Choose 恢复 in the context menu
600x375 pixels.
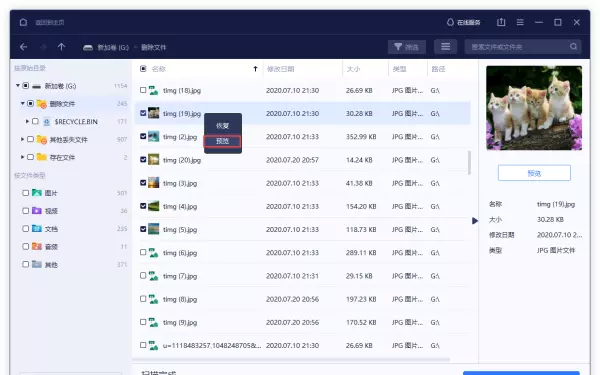pyautogui.click(x=222, y=126)
